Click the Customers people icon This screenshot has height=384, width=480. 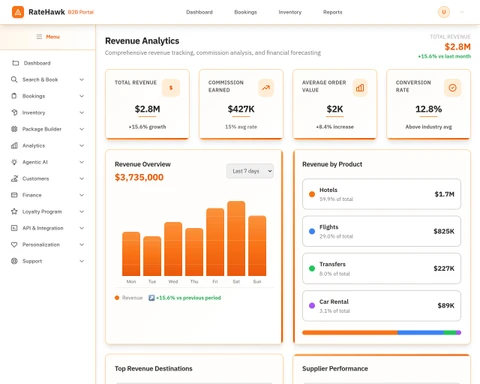click(14, 178)
